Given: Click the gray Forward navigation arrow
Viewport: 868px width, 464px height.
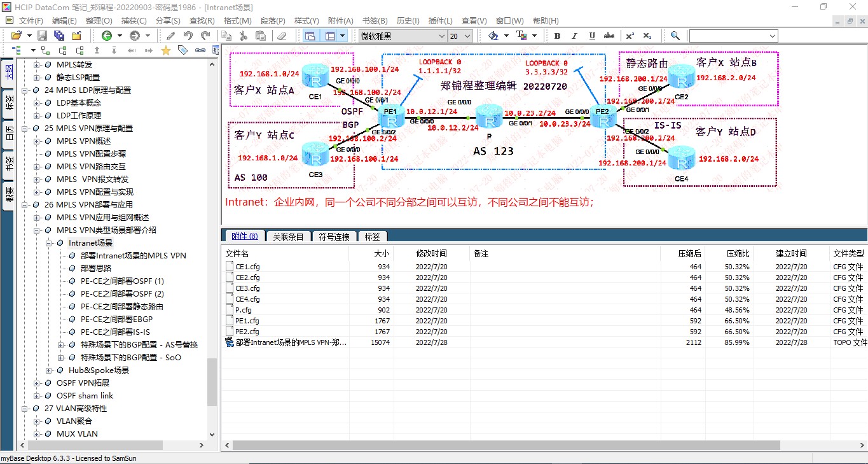Looking at the screenshot, I should pos(134,36).
